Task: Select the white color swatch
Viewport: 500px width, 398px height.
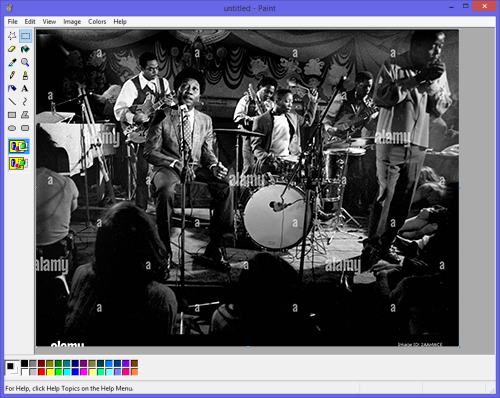Action: coord(25,372)
